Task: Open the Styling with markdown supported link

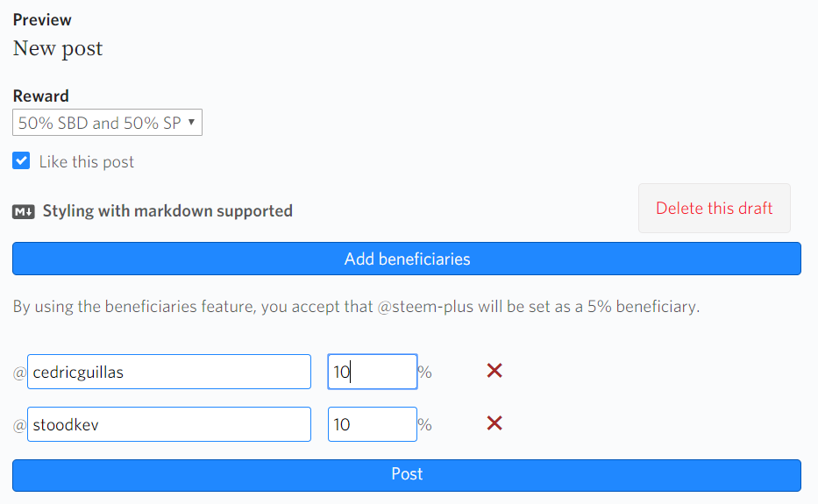Action: [167, 211]
